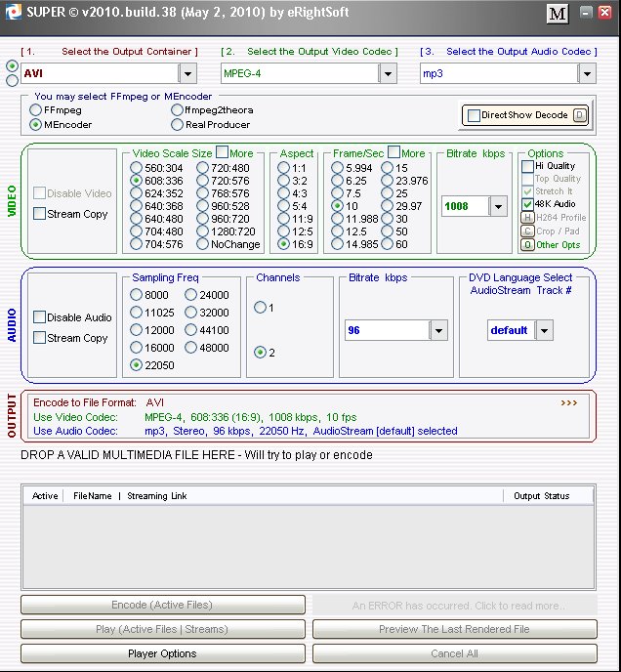
Task: Set frame rate to 29.97
Action: tap(387, 206)
